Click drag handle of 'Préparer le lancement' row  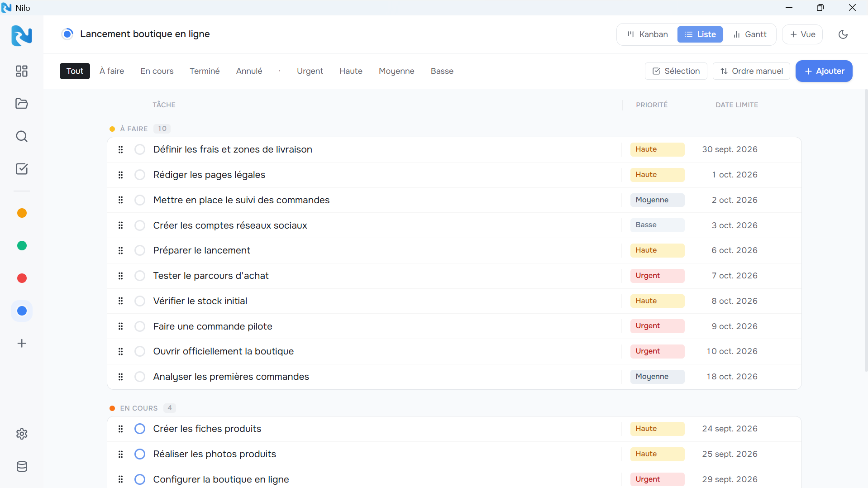[120, 250]
